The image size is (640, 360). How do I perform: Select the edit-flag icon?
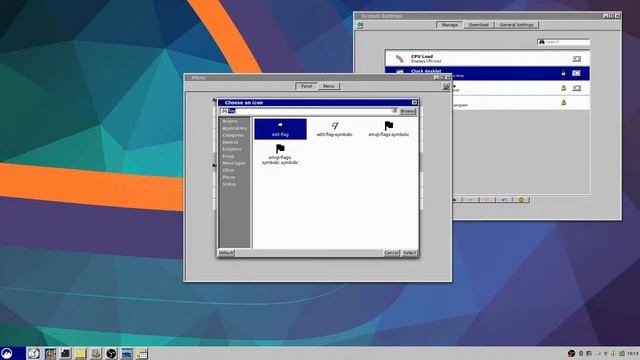pyautogui.click(x=280, y=129)
